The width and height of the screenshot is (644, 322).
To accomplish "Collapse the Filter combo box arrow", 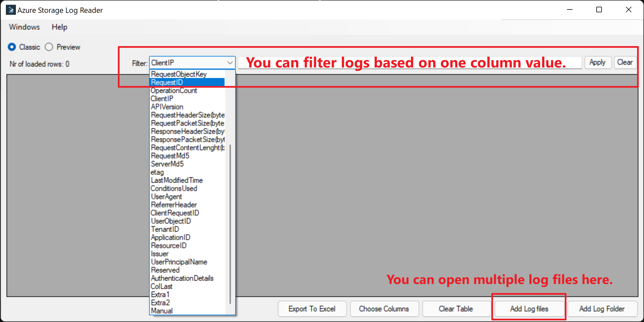I will (x=230, y=63).
